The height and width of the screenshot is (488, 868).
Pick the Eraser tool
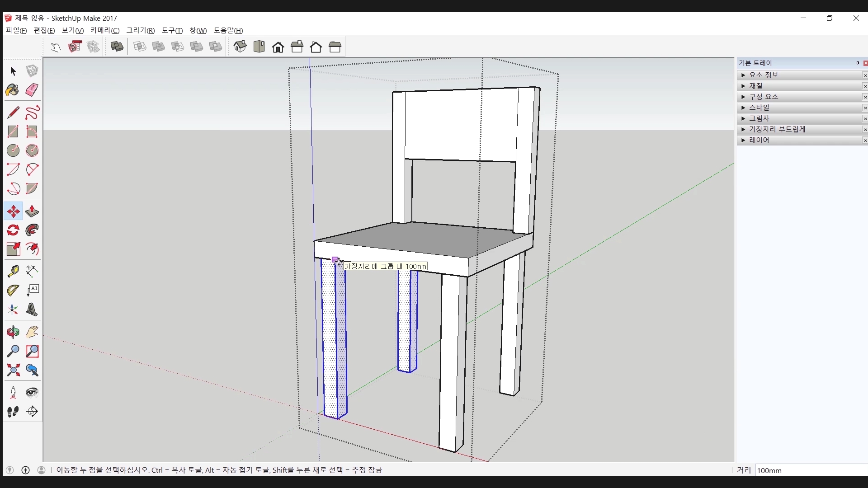pos(32,90)
